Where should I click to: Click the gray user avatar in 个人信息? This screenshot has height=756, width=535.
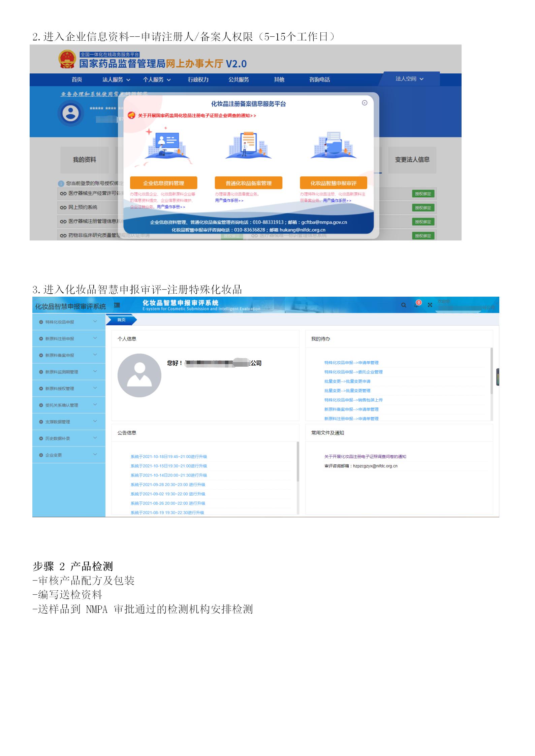tap(139, 375)
